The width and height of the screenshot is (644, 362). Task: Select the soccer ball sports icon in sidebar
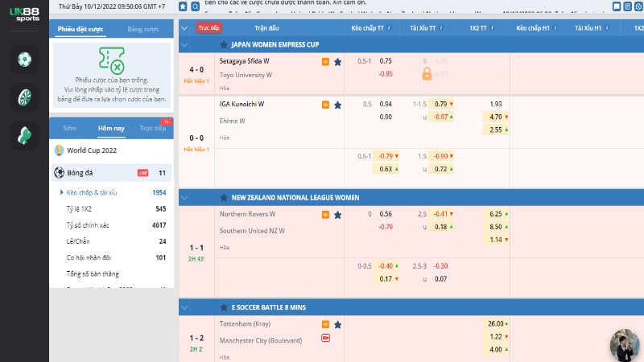coord(25,60)
